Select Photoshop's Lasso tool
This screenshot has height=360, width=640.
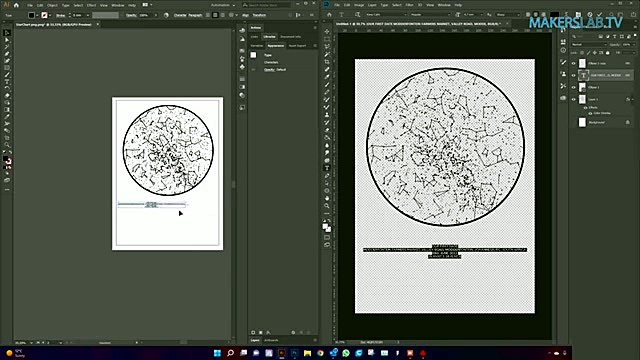coord(327,47)
